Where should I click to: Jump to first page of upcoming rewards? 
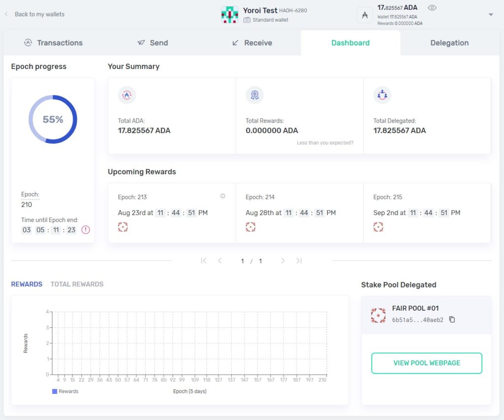tap(203, 261)
